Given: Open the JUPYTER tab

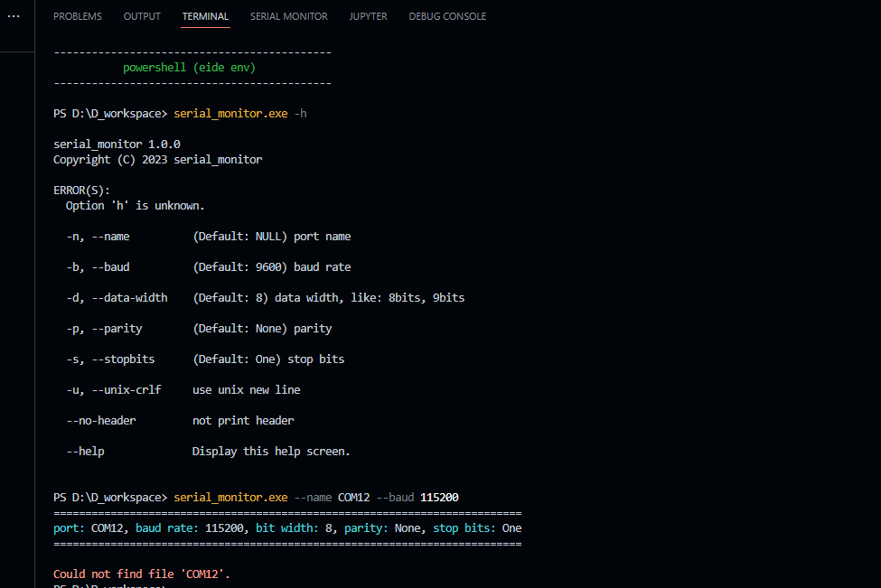Looking at the screenshot, I should click(x=368, y=15).
